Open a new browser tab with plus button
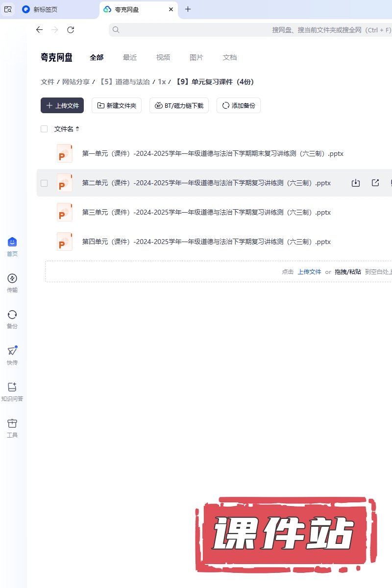 [x=188, y=9]
